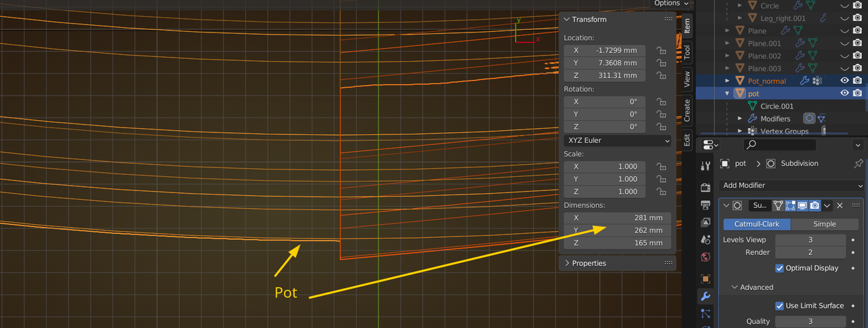Select Simple subdivision type
The width and height of the screenshot is (868, 328).
coord(825,224)
